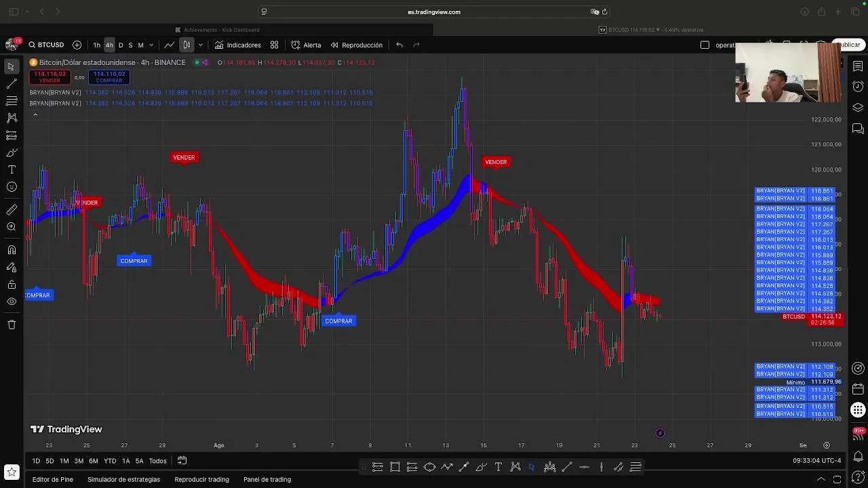Select ellipse tool in floating drawing toolbar
The image size is (868, 488).
[x=429, y=467]
